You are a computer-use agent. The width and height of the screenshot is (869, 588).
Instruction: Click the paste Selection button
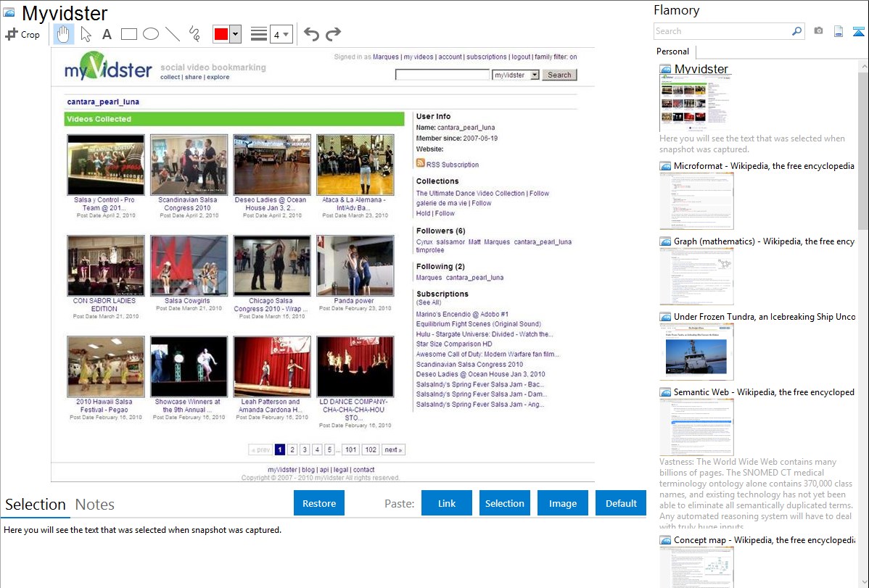504,503
